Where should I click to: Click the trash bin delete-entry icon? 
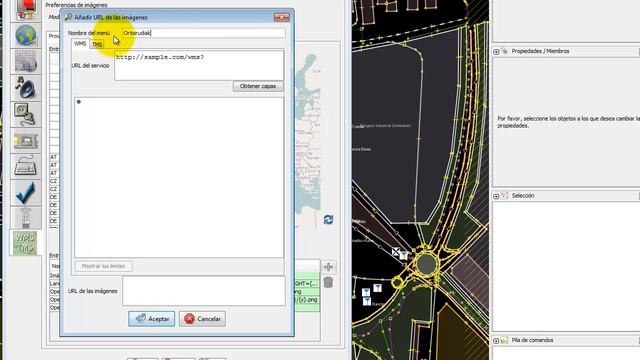click(x=328, y=282)
